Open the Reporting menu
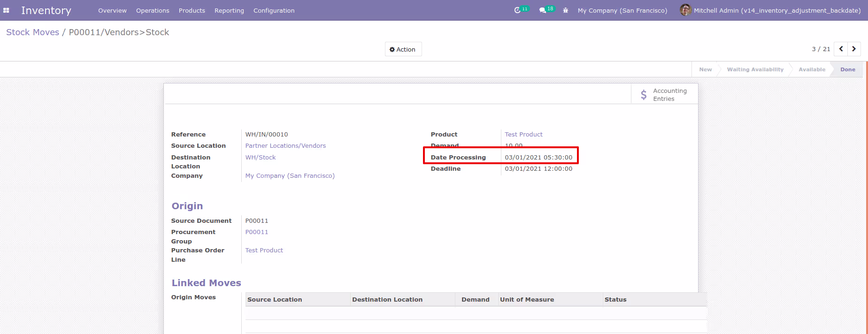 tap(229, 10)
